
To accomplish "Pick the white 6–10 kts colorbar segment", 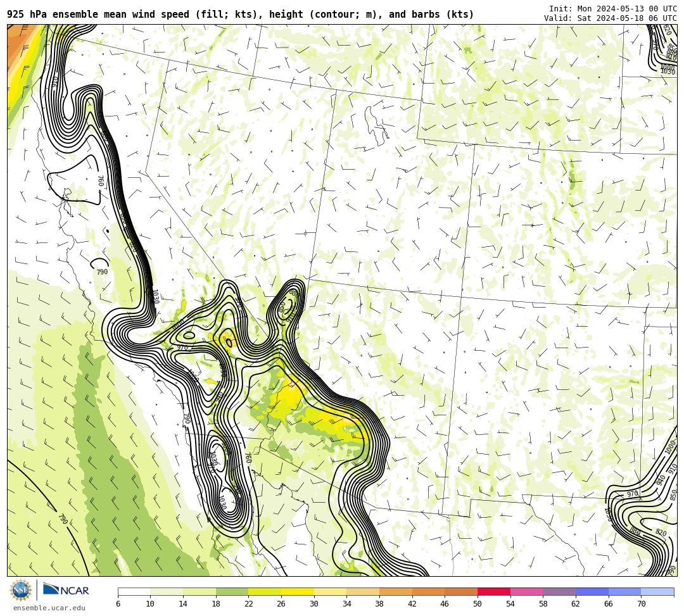I will pyautogui.click(x=134, y=591).
